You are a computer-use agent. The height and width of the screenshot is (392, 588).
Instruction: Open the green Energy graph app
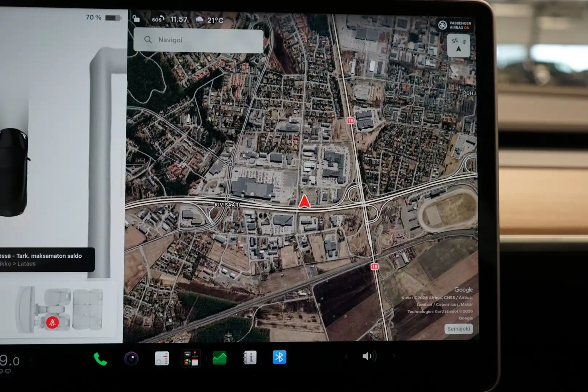click(219, 358)
